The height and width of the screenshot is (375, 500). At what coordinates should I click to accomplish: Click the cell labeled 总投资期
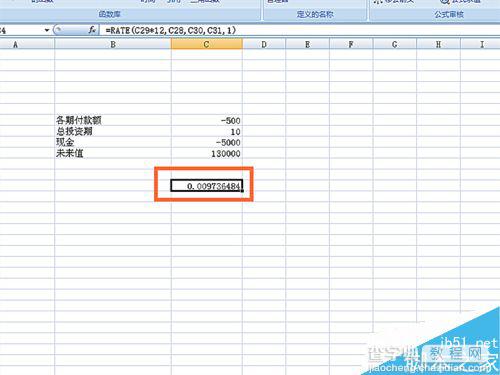(x=113, y=131)
